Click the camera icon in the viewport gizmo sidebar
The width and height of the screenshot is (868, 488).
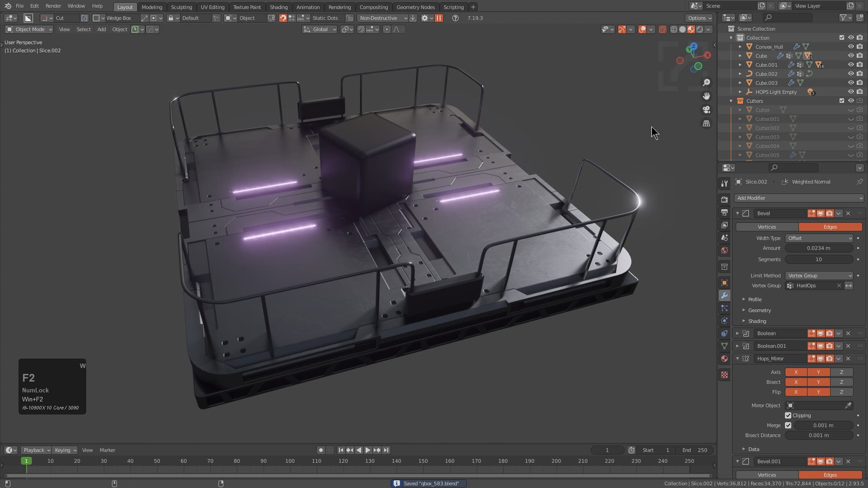point(706,109)
